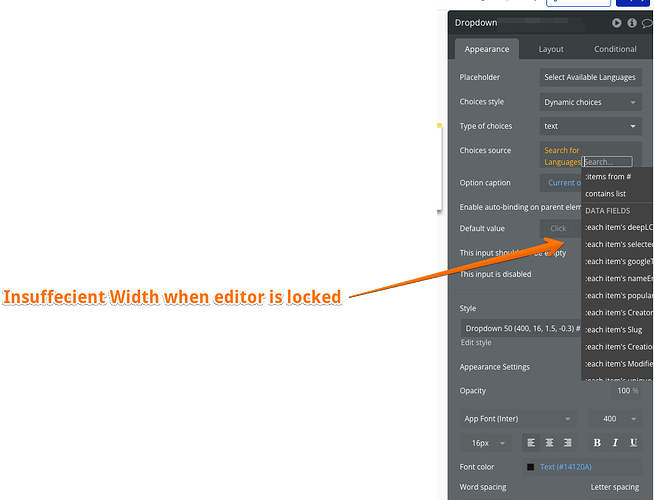Select each item's Creation Date option

coord(617,347)
